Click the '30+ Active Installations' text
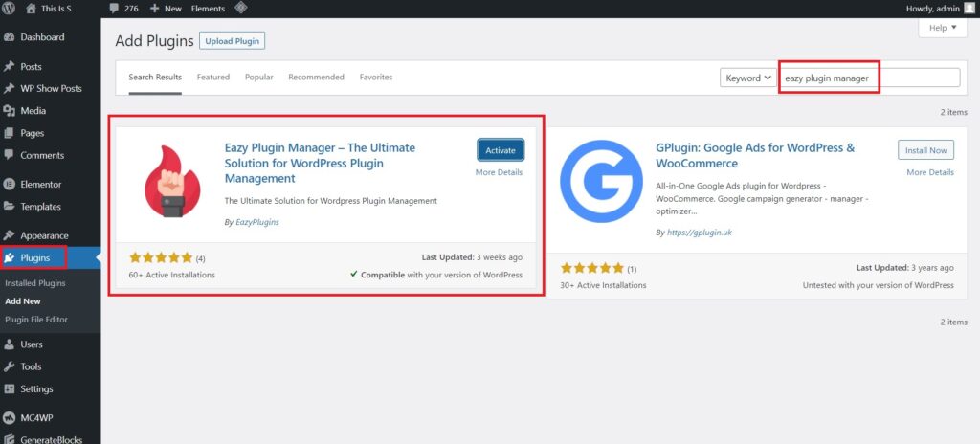This screenshot has width=980, height=444. (x=603, y=285)
